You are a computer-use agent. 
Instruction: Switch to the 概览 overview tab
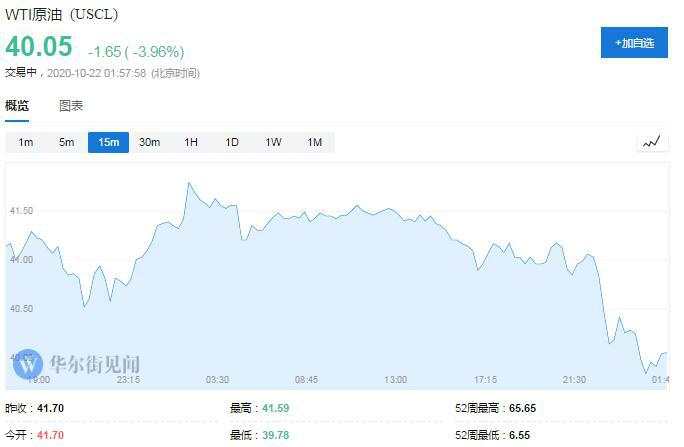[x=17, y=106]
